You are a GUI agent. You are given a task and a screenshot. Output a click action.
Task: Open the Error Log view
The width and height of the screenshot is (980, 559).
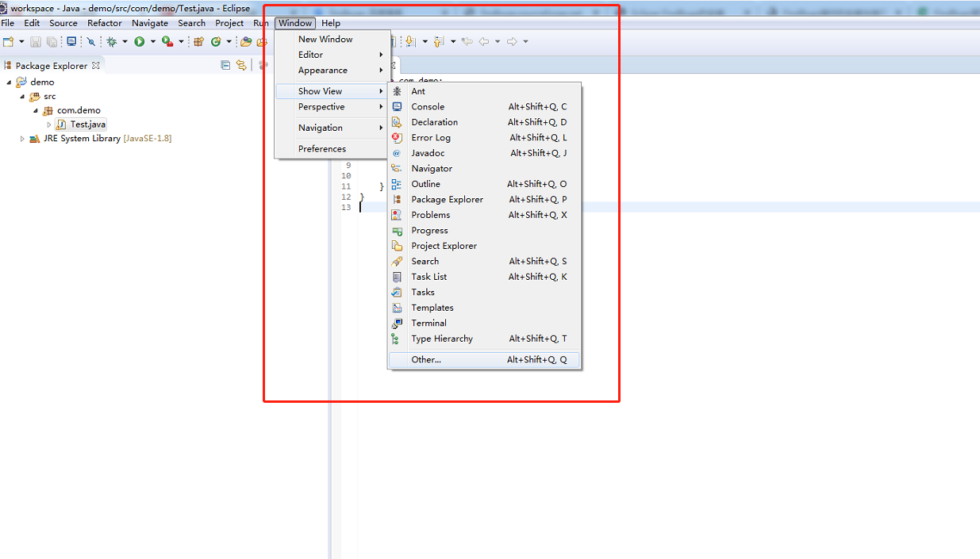(x=429, y=137)
